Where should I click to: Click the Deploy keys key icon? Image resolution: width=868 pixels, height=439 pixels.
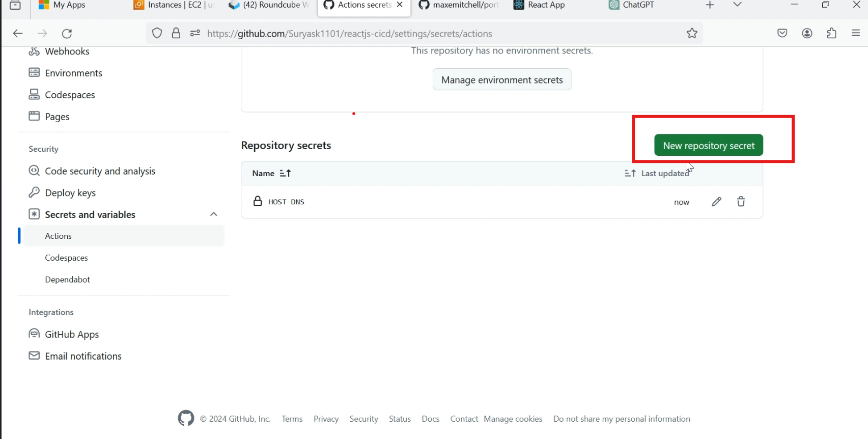coord(34,193)
